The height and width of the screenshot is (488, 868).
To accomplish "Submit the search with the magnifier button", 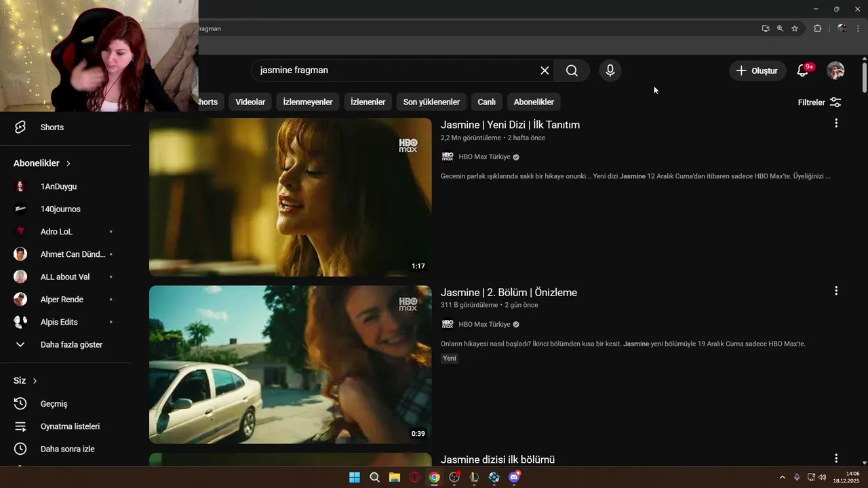I will (x=572, y=70).
